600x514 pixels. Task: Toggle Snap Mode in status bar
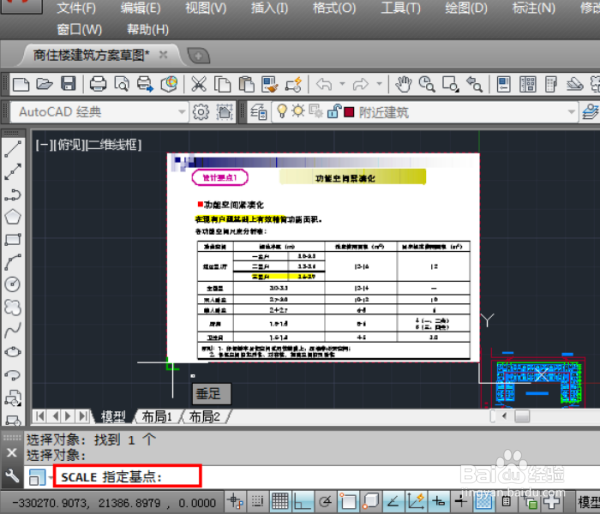click(258, 501)
